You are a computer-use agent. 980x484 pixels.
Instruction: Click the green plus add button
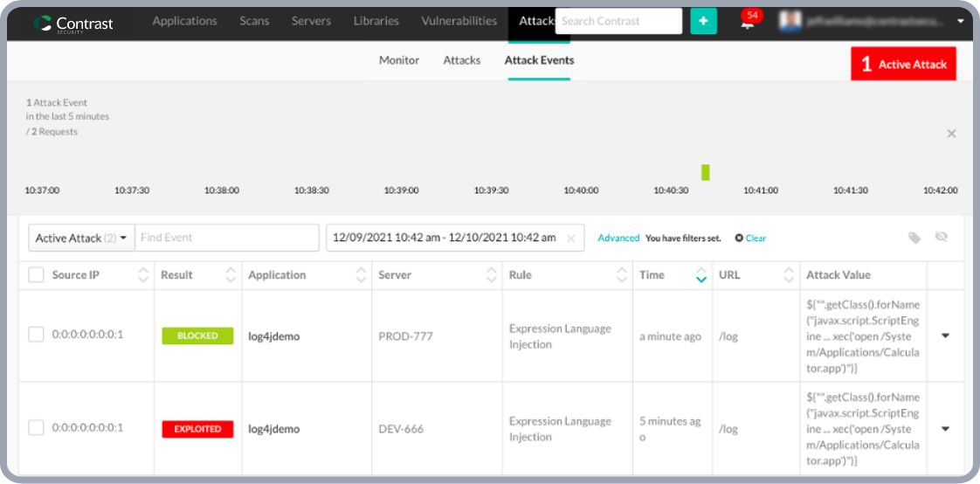click(x=703, y=21)
